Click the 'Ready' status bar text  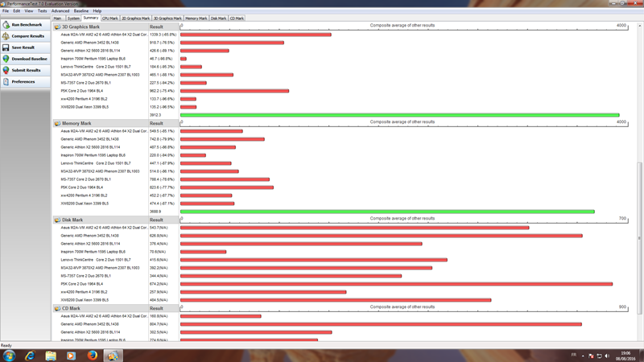tap(6, 346)
